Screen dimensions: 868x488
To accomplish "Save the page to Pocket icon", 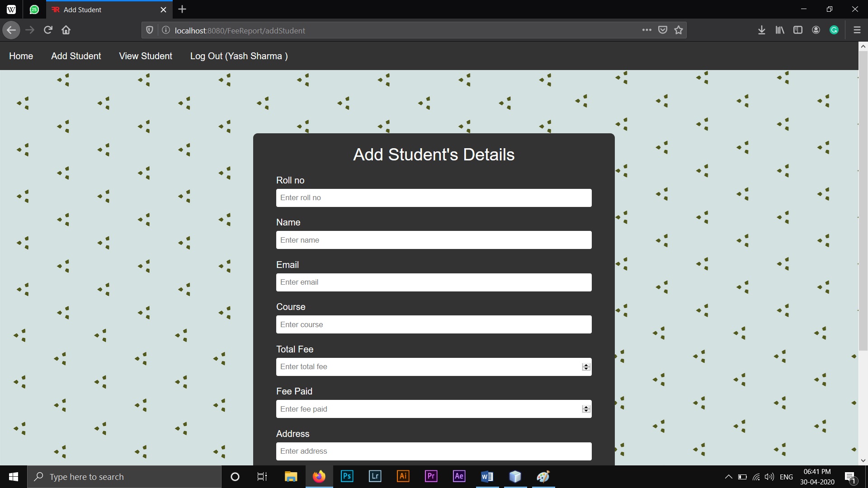I will pyautogui.click(x=663, y=30).
